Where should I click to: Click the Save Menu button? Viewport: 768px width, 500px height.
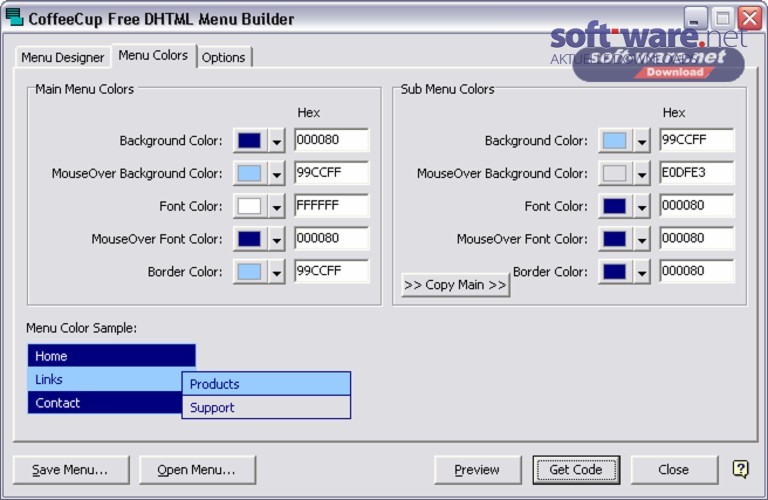[x=71, y=470]
